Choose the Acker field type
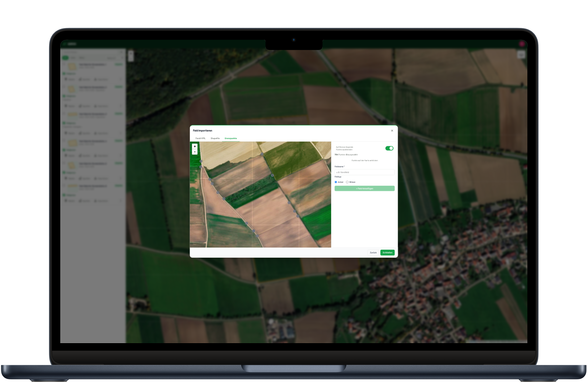This screenshot has width=588, height=383. (336, 182)
